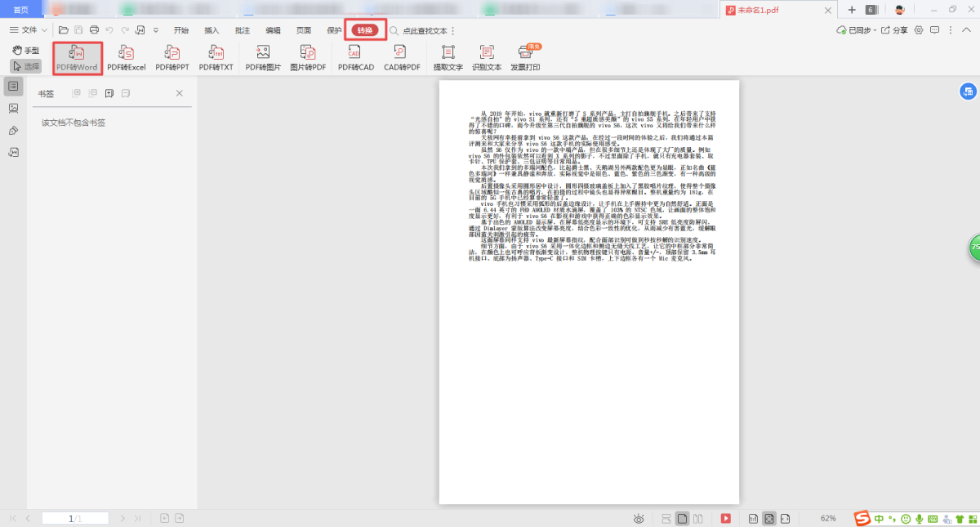This screenshot has height=527, width=980.
Task: Click the print icon in quick access bar
Action: 94,30
